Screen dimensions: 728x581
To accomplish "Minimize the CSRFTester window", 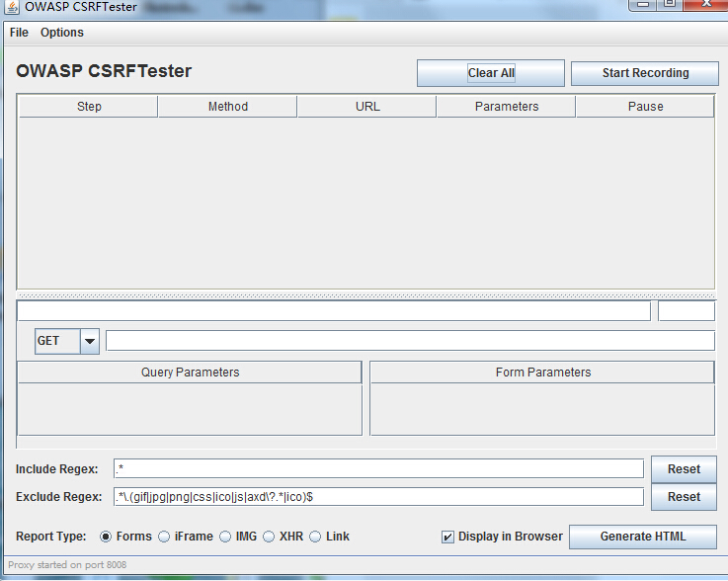I will (643, 4).
